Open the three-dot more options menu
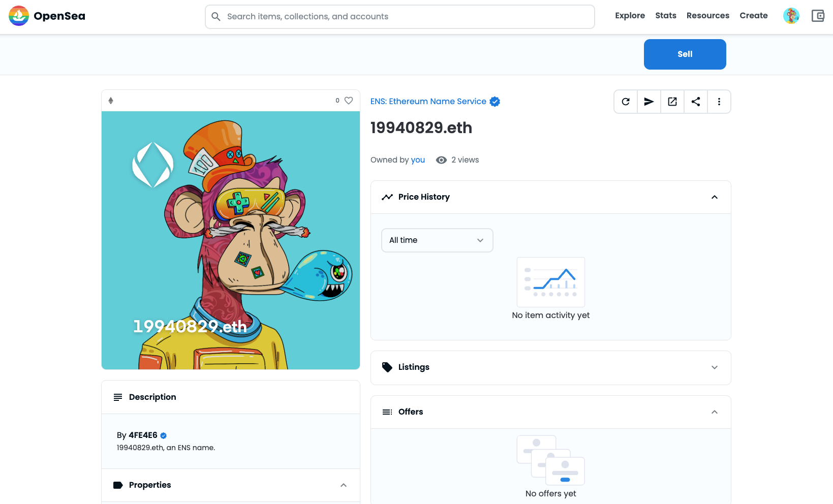Viewport: 833px width, 504px height. click(719, 102)
